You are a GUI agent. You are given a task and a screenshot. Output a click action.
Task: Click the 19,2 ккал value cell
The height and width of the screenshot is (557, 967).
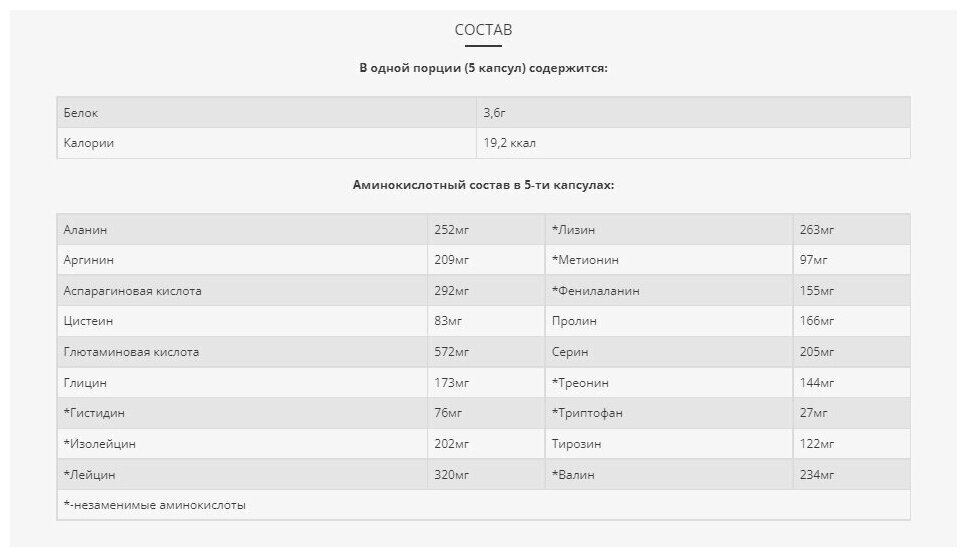click(x=510, y=143)
